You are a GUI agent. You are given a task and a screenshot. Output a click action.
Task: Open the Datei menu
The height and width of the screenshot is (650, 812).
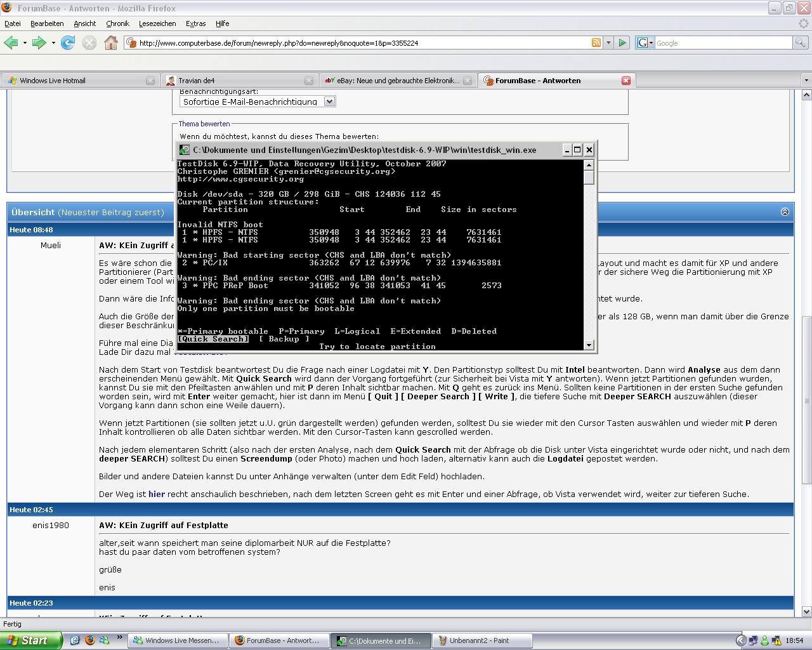tap(13, 23)
